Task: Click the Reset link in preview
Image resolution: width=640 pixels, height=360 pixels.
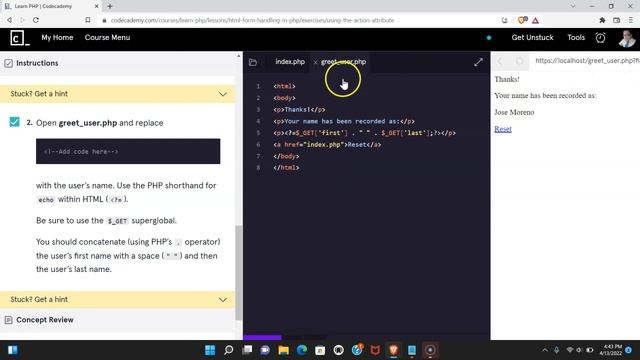Action: (x=503, y=129)
